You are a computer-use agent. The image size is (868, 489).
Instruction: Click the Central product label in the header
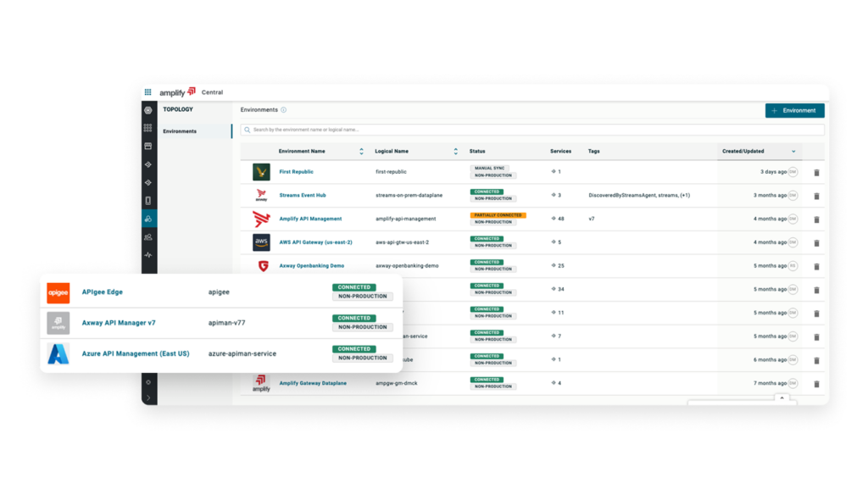[x=212, y=92]
